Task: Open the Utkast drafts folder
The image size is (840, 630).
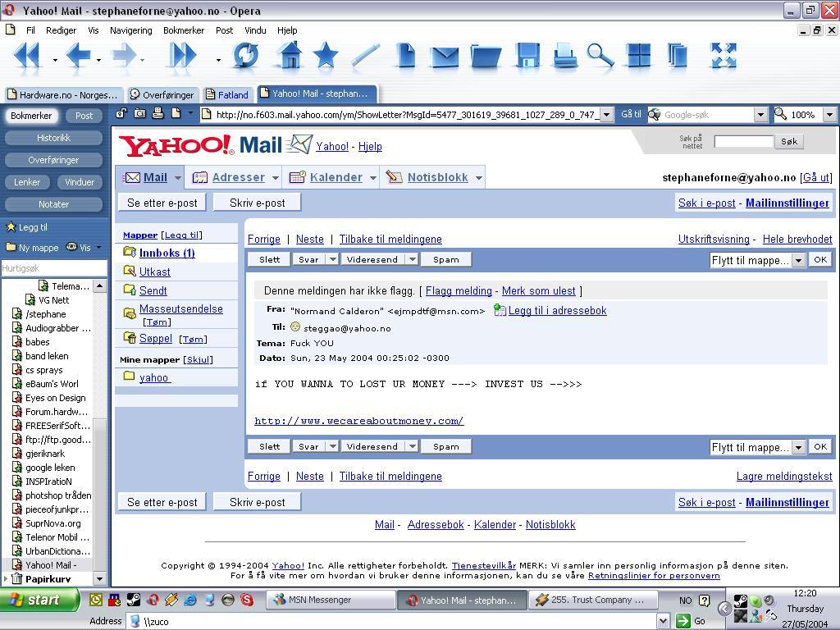Action: pos(154,272)
